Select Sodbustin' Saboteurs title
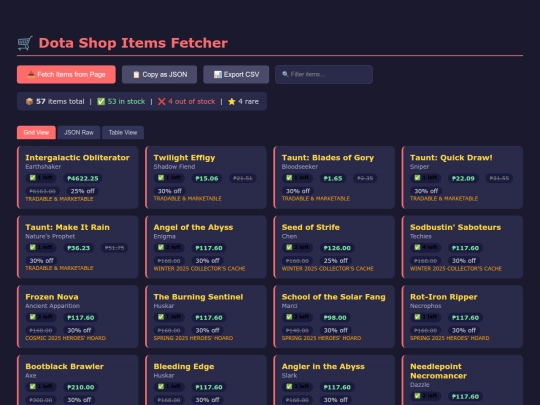540x405 pixels. coord(455,227)
